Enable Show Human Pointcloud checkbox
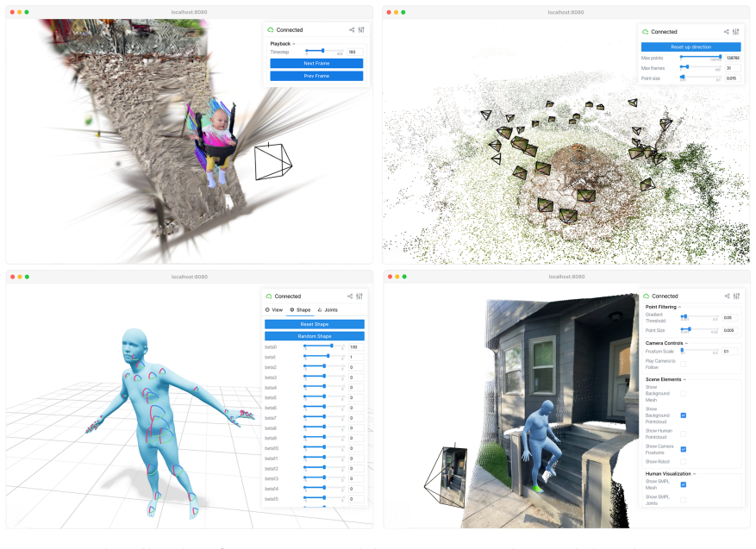 pyautogui.click(x=684, y=434)
